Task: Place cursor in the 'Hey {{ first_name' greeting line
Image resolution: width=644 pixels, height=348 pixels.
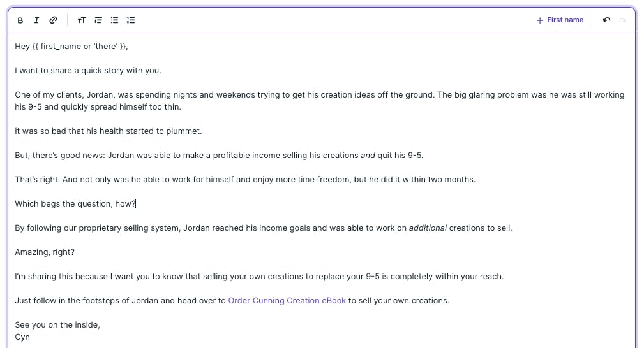Action: (x=71, y=47)
